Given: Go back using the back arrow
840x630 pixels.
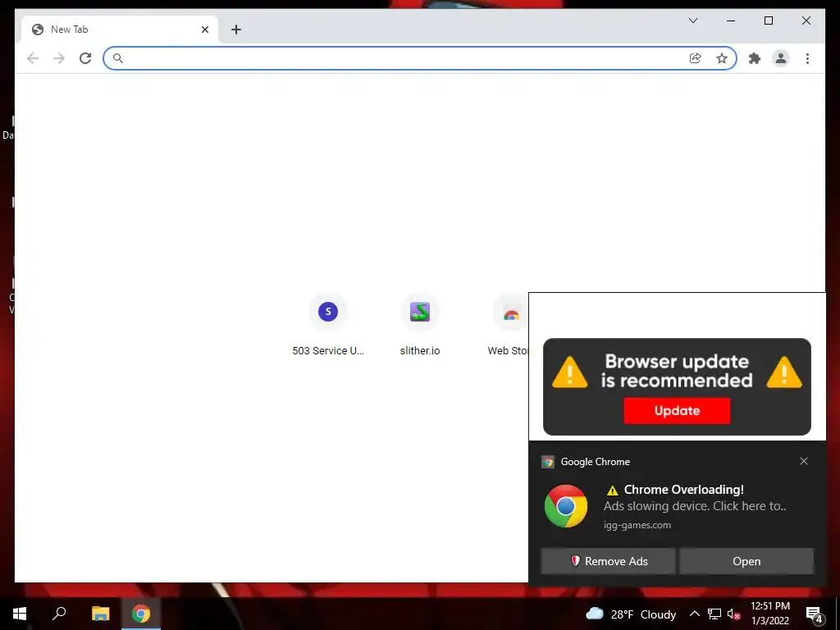Looking at the screenshot, I should click(33, 58).
